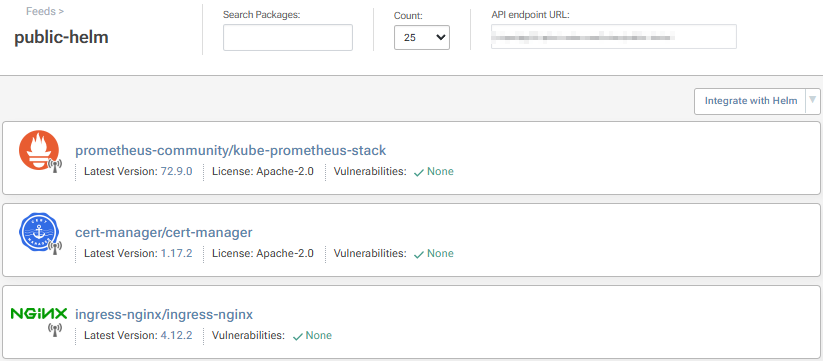Open prometheus-community/kube-prometheus-stack package
Screen dimensions: 823x361
pos(230,151)
